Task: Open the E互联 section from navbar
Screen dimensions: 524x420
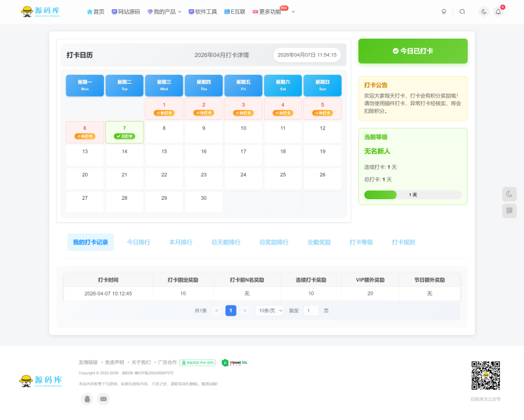Action: (x=230, y=11)
